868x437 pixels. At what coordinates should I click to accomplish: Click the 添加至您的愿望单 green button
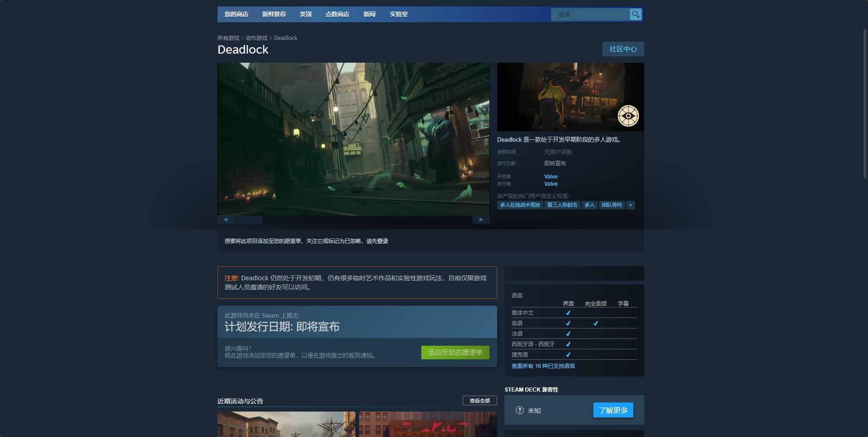[x=455, y=353]
